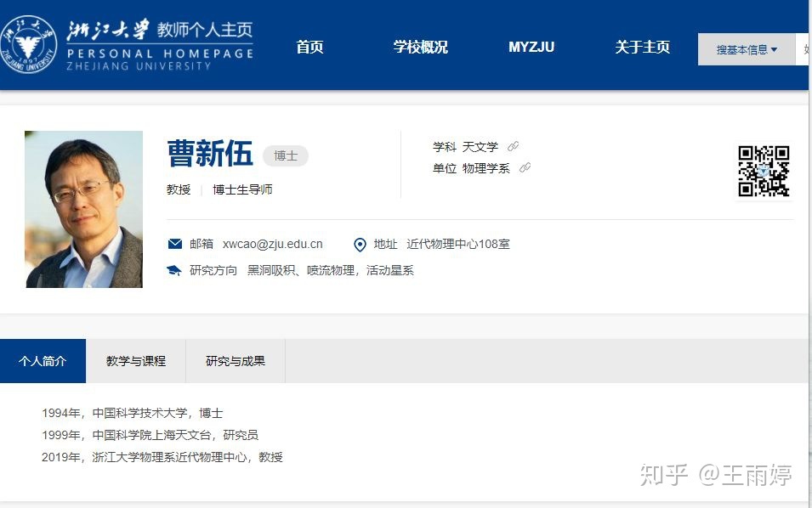Click the search box right of 搜基本信息
Screen dimensions: 812x508
803,50
